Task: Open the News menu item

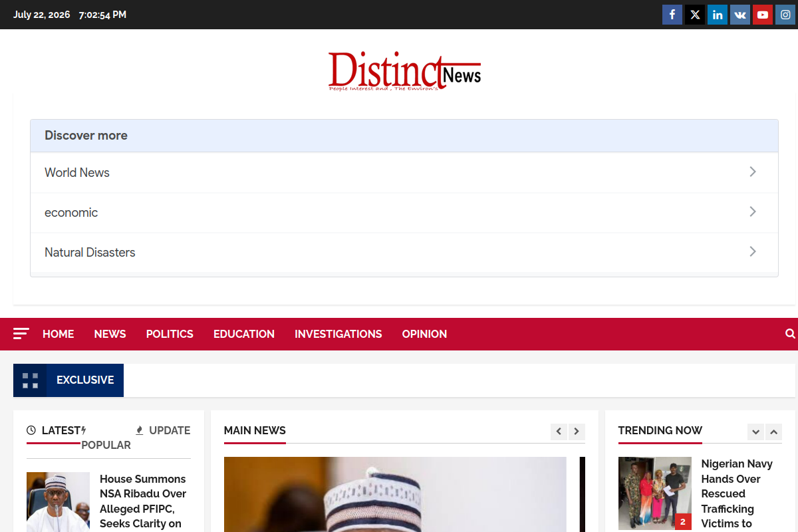Action: pos(110,334)
